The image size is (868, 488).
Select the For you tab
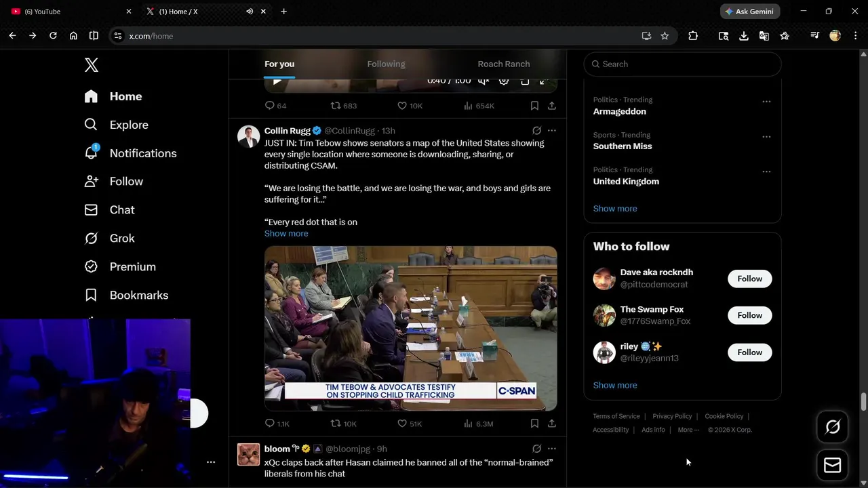279,64
